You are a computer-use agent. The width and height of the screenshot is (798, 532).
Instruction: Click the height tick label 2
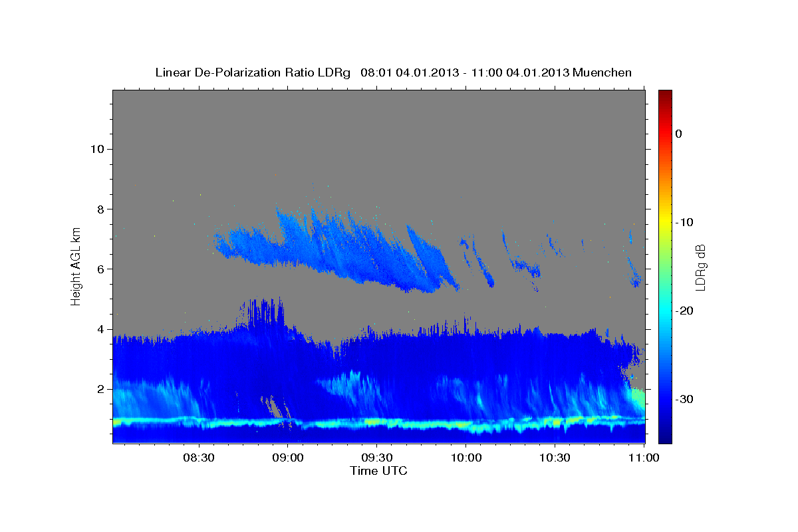[100, 389]
